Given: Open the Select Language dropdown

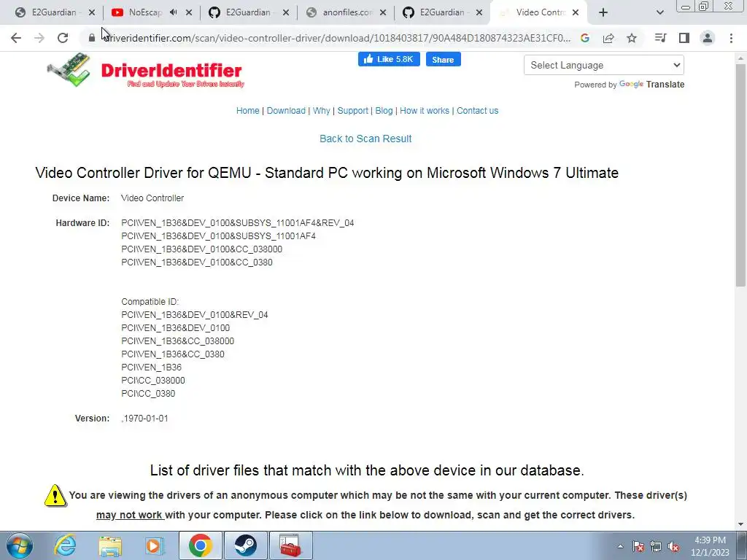Looking at the screenshot, I should [x=603, y=65].
